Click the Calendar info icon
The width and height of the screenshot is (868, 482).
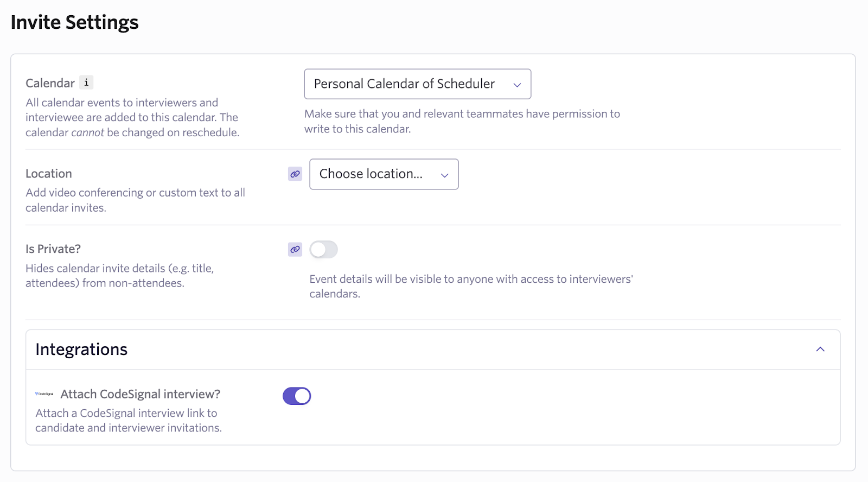pyautogui.click(x=86, y=83)
